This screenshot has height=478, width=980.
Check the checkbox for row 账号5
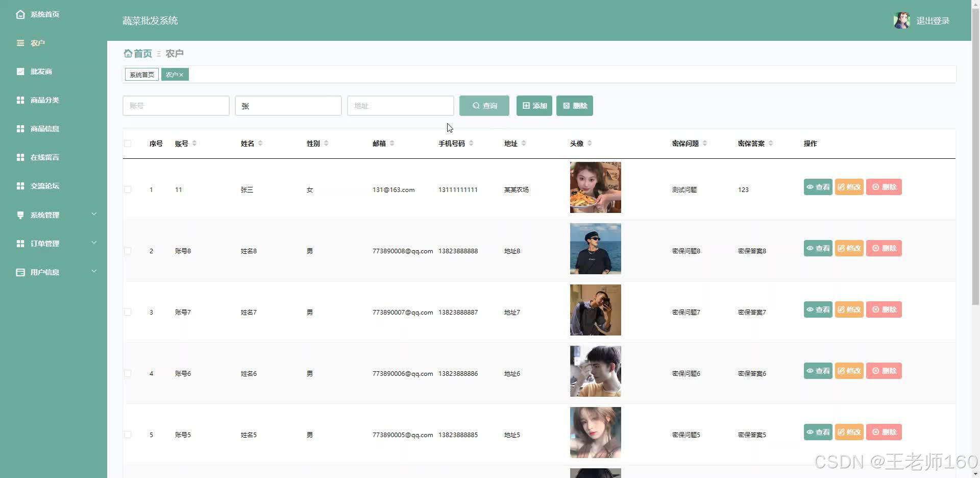tap(128, 435)
